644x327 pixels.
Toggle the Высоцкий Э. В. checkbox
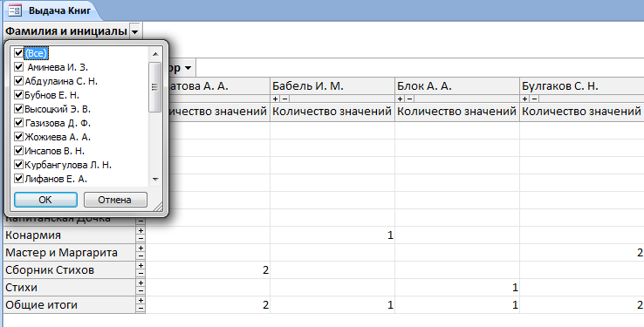18,109
